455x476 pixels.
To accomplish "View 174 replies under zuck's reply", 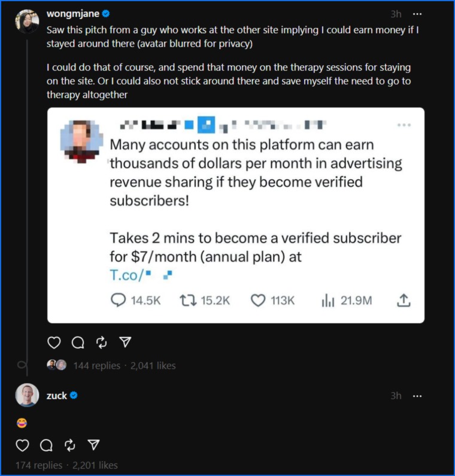I will coord(39,465).
